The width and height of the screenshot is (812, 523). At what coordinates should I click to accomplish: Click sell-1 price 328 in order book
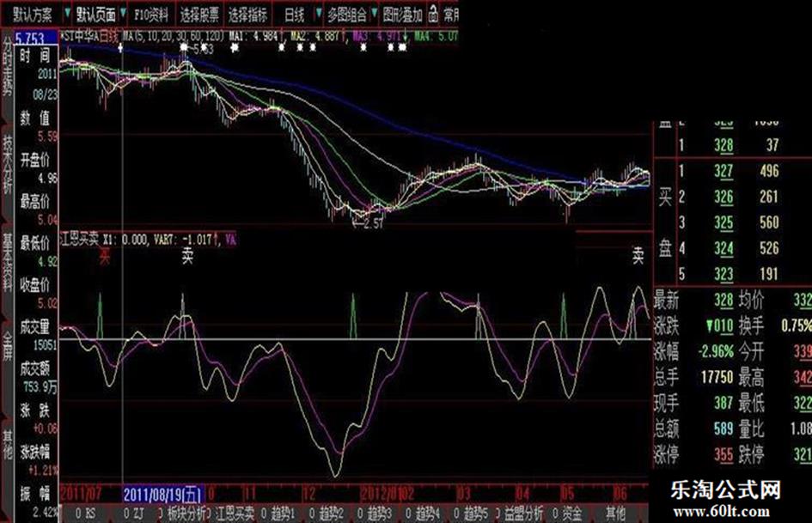[723, 145]
